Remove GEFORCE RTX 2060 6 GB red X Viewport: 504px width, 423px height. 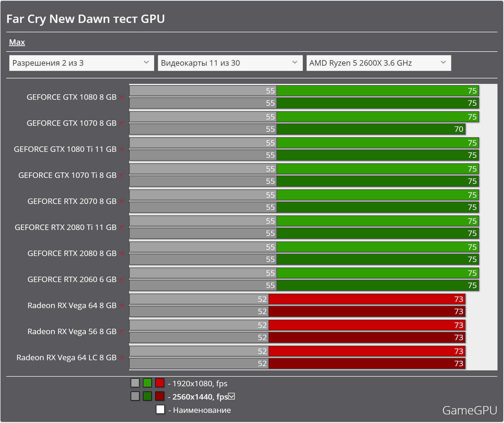coord(121,279)
